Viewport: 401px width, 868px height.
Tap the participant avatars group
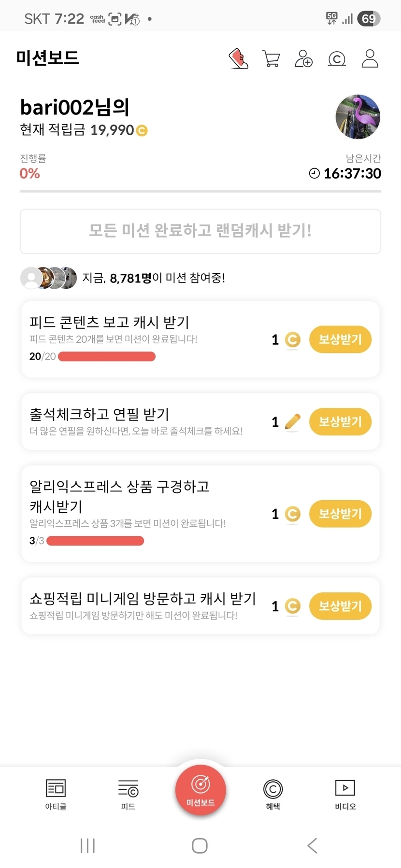point(48,278)
